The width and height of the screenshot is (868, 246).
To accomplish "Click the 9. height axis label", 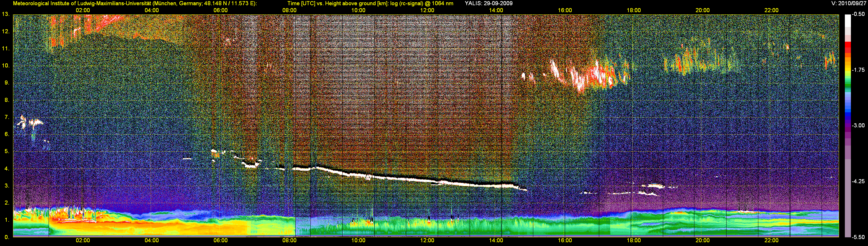I will pos(7,83).
